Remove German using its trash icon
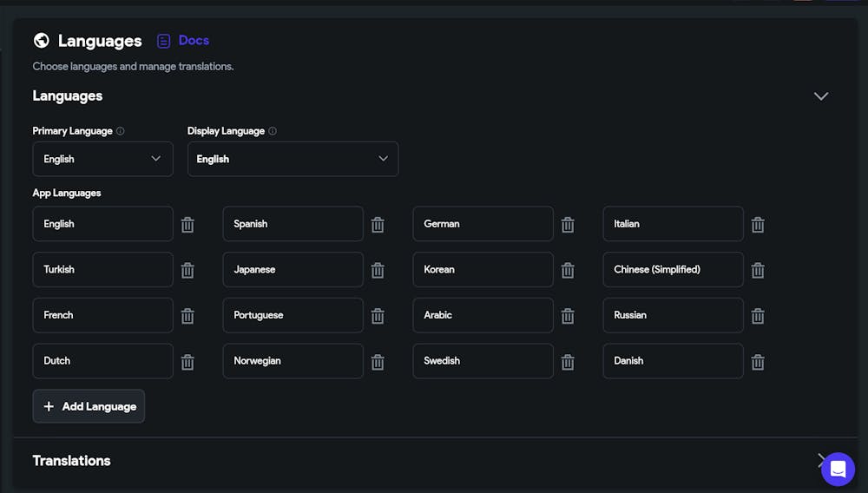The image size is (868, 493). coord(568,225)
